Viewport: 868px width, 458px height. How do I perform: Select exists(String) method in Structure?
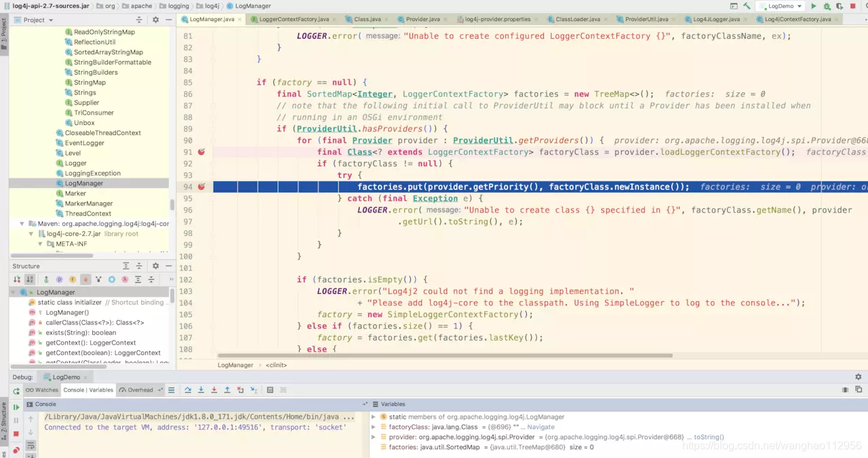pyautogui.click(x=81, y=332)
